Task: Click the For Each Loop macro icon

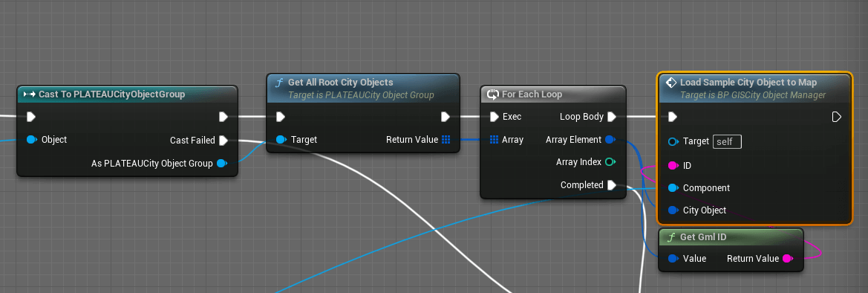Action: (x=493, y=94)
